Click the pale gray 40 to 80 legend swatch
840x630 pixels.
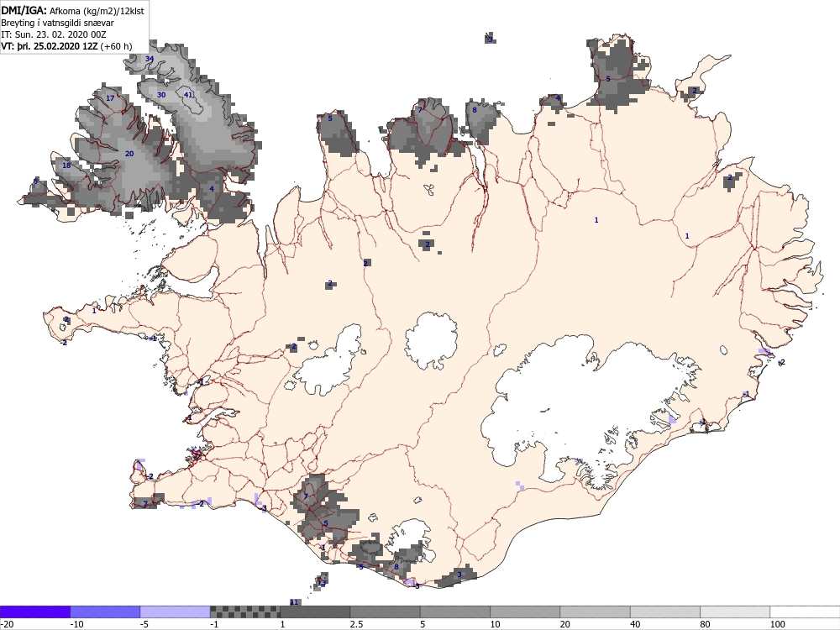click(x=665, y=612)
